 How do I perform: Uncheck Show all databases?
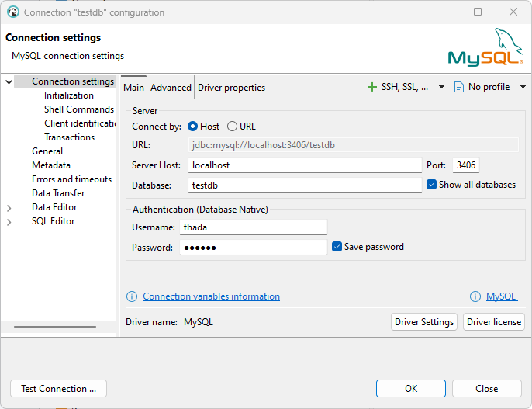(x=432, y=185)
